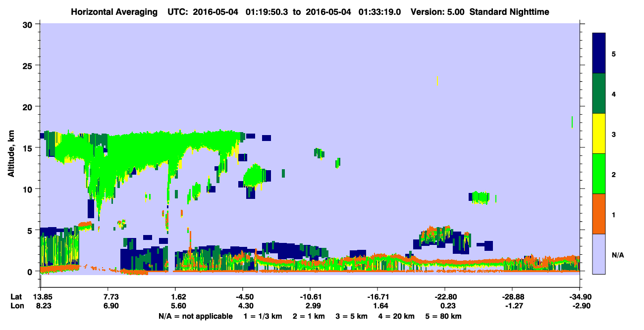Click the 'N/A = not applicable' legend text
The width and height of the screenshot is (644, 330).
(195, 316)
